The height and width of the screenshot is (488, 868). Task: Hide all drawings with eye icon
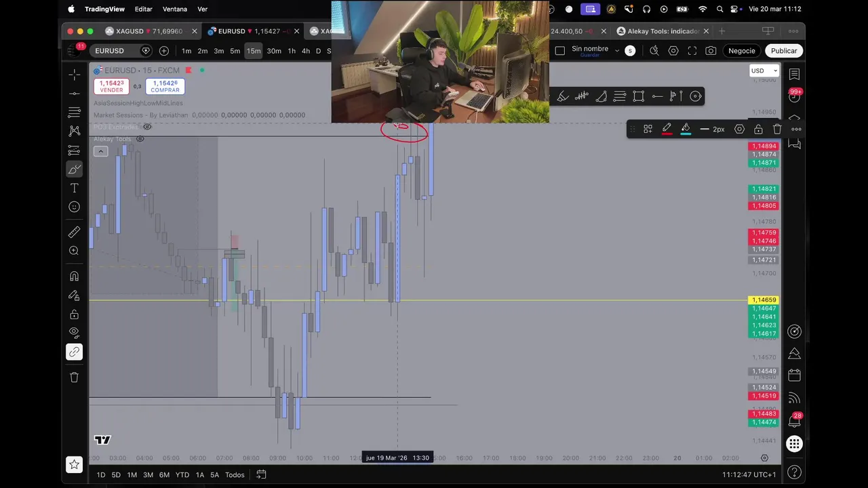[75, 333]
